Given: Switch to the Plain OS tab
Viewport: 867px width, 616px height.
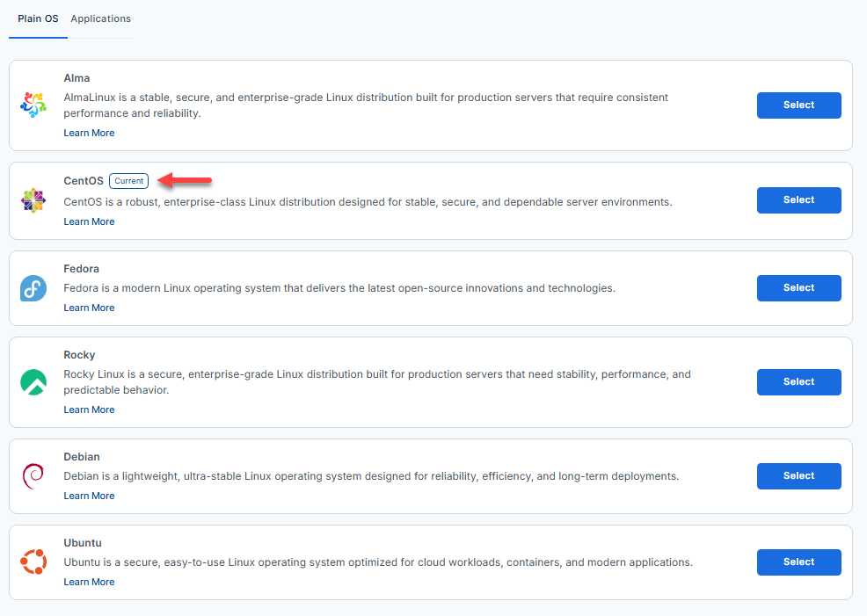Looking at the screenshot, I should click(38, 18).
